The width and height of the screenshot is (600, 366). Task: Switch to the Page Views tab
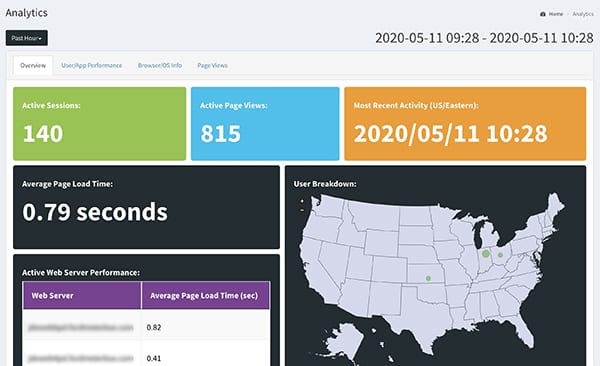click(x=212, y=65)
